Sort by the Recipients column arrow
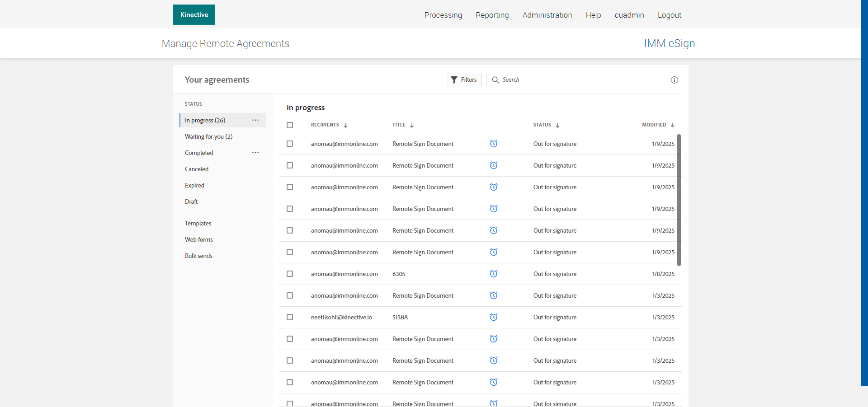Screen dimensions: 868x407 pos(345,126)
